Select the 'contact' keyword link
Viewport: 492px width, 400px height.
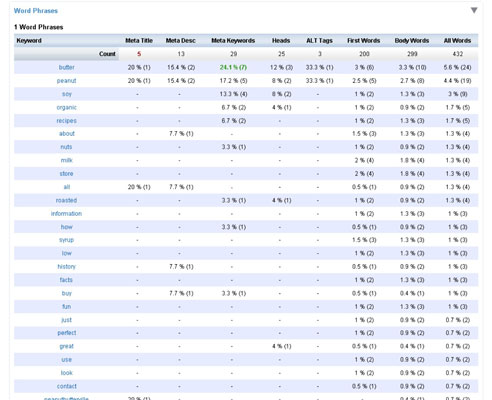[x=67, y=386]
